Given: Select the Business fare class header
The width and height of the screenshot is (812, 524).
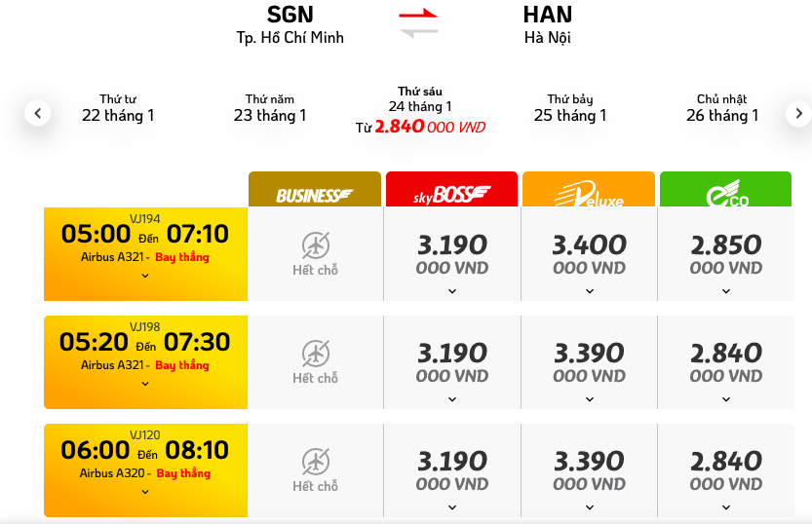Looking at the screenshot, I should point(314,190).
